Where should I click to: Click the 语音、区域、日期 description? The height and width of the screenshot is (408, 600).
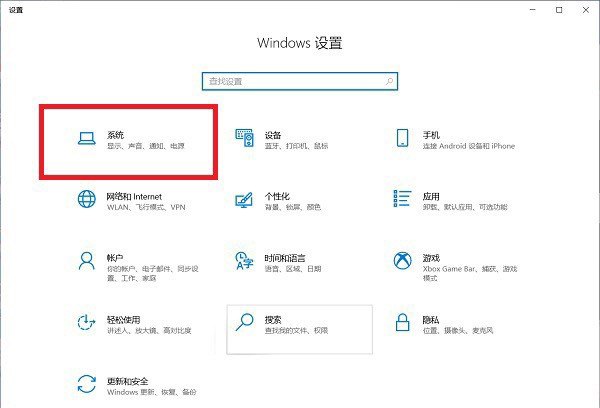point(293,269)
